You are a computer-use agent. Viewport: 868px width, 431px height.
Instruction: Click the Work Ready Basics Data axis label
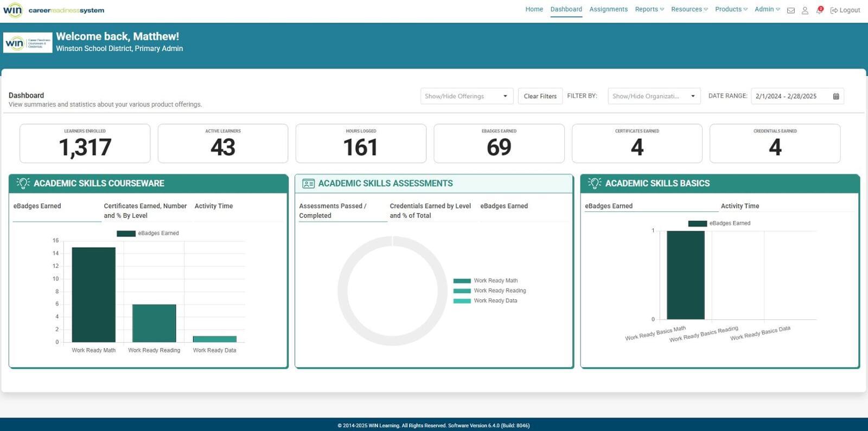[760, 333]
